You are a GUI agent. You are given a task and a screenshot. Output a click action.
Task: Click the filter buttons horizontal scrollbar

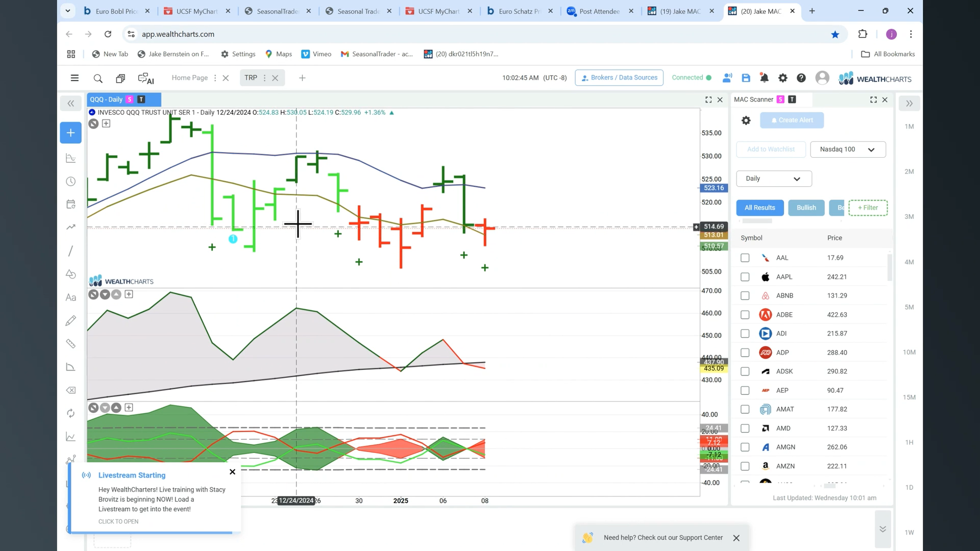coord(757,221)
